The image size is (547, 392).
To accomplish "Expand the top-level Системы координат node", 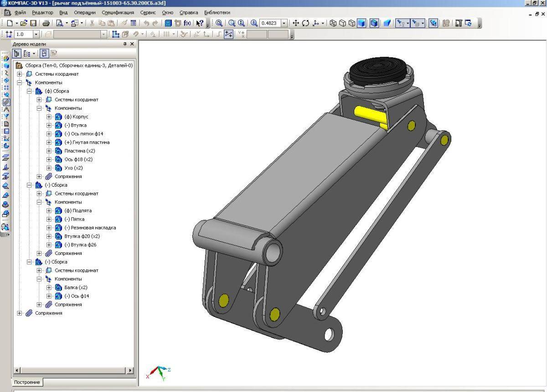I will click(x=19, y=74).
